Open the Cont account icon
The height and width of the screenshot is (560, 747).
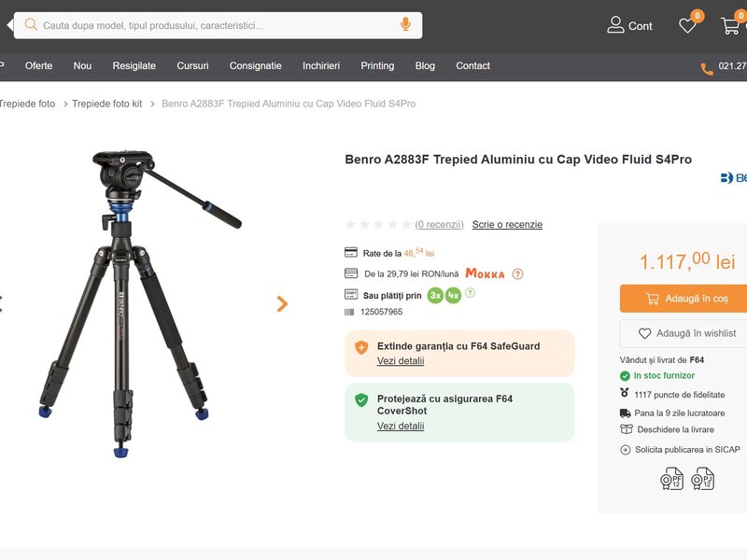click(615, 25)
